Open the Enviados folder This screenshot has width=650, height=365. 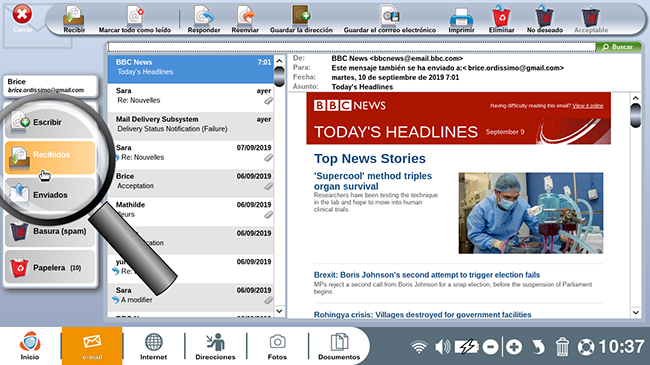50,194
